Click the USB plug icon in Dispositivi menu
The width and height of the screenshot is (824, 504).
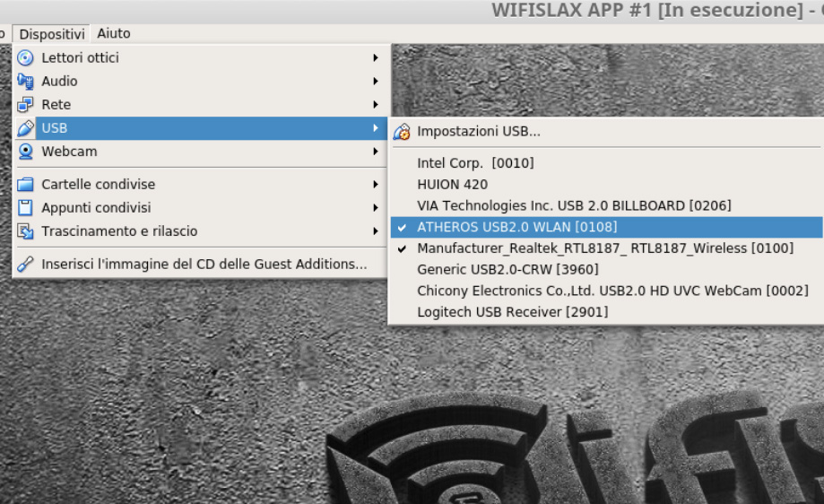(x=25, y=128)
